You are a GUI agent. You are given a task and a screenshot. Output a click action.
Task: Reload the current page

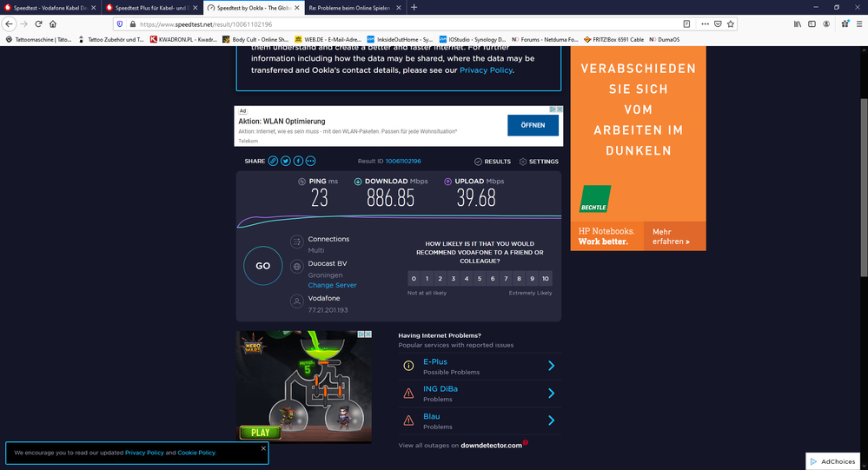coord(38,23)
